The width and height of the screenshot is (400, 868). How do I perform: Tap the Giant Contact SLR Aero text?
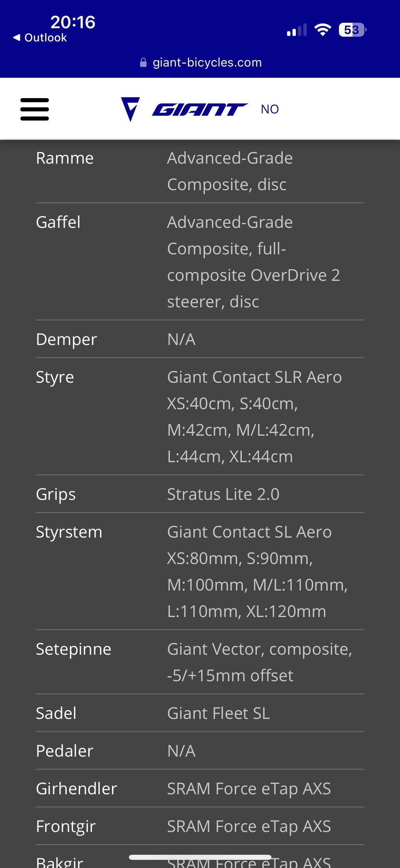[254, 377]
